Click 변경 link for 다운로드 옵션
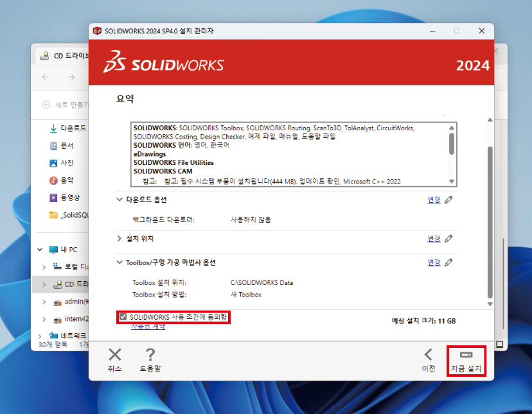The image size is (532, 414). tap(434, 200)
